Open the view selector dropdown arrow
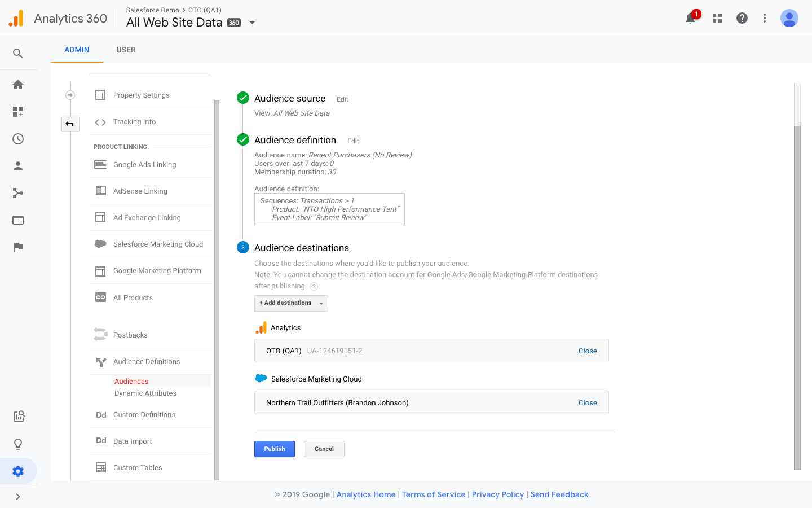The image size is (812, 508). [252, 23]
